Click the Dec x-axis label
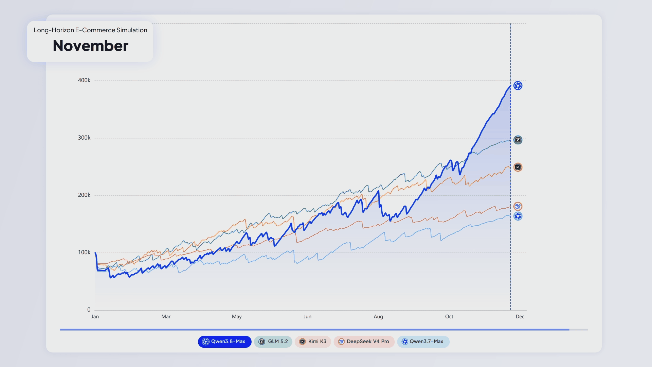652x367 pixels. point(520,317)
